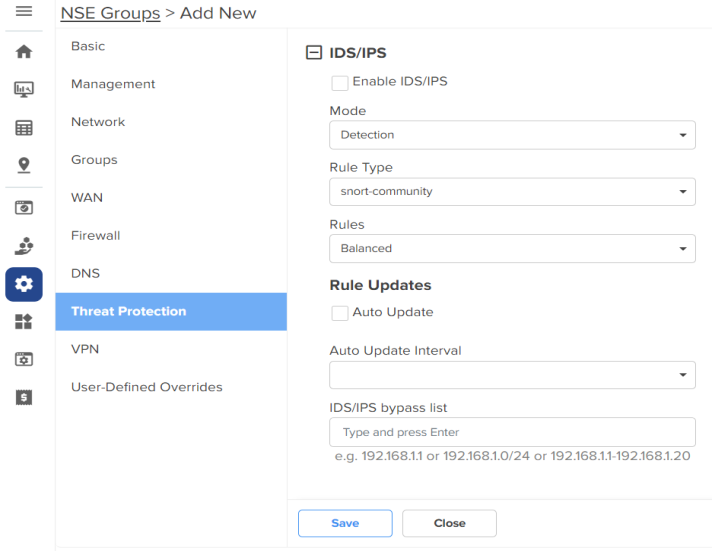Click the widgets apps sidebar icon

(24, 322)
